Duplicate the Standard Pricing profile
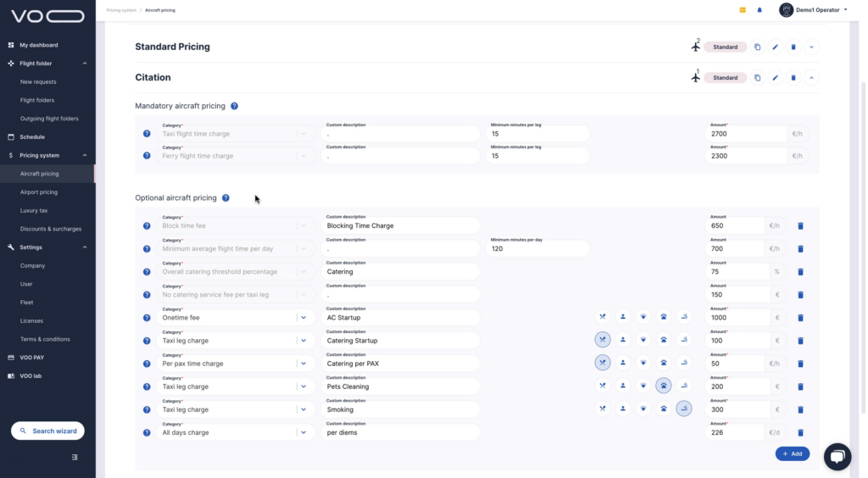The height and width of the screenshot is (478, 868). point(758,47)
